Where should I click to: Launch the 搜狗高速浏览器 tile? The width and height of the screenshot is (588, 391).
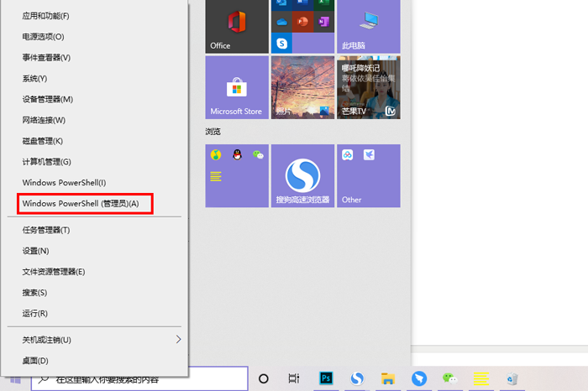point(302,175)
